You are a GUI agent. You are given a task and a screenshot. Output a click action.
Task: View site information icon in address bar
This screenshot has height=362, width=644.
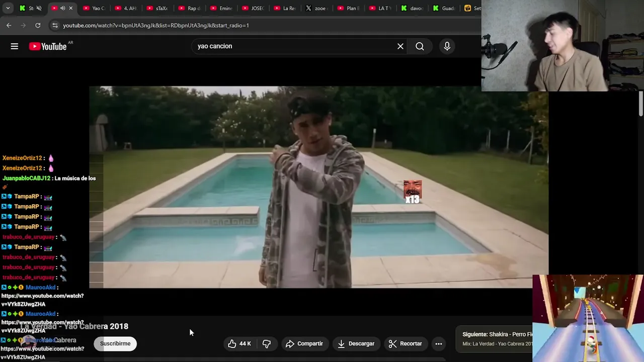[55, 25]
